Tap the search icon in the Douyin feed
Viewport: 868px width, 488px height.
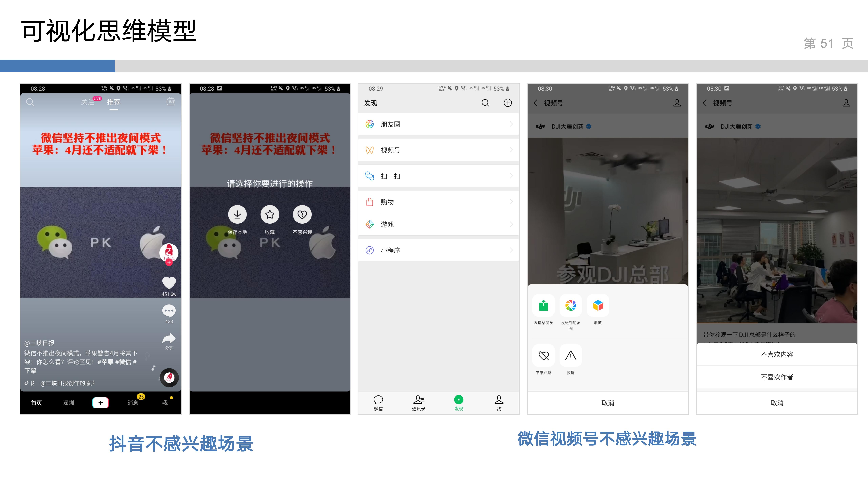pos(30,102)
